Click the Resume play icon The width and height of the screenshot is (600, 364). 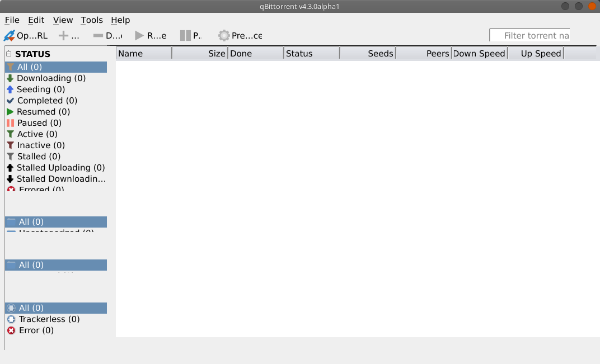coord(139,36)
